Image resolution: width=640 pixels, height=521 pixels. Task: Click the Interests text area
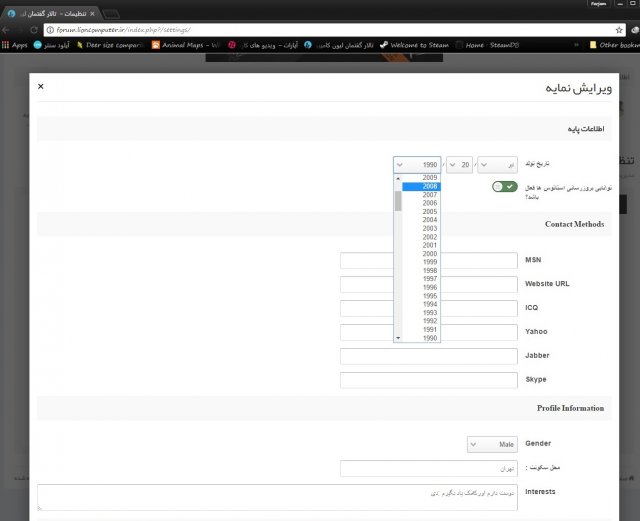277,498
